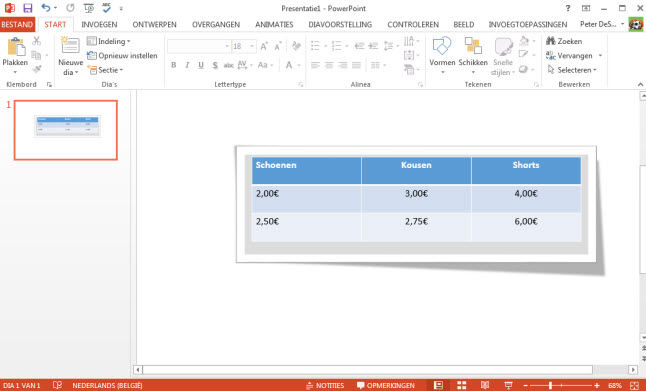Switch to reading view icon
The image size is (646, 391).
(x=485, y=386)
